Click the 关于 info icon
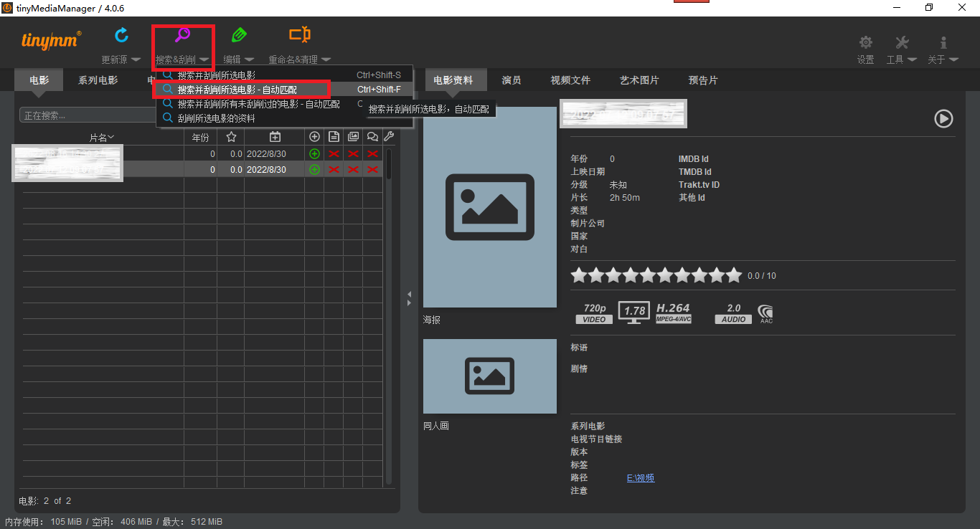Screen dimensions: 980x529 click(943, 42)
